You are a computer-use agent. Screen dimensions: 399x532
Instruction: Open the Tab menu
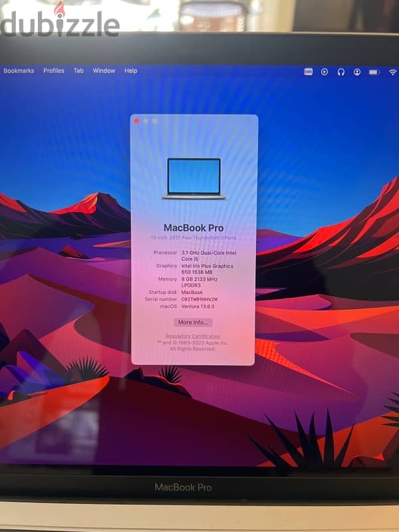click(78, 70)
